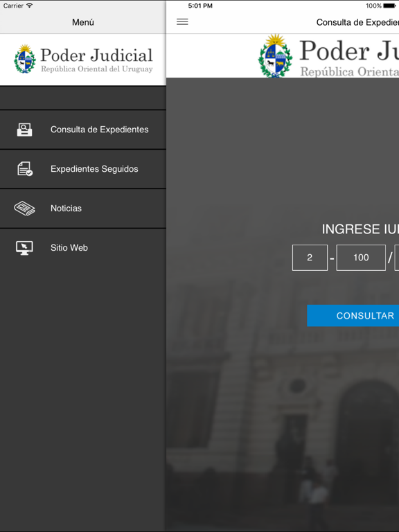Click the Wi-Fi status icon
The width and height of the screenshot is (399, 532).
30,6
